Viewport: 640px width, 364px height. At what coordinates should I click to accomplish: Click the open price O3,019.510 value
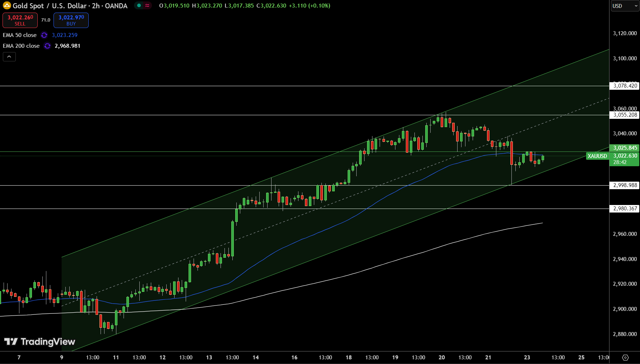[174, 6]
